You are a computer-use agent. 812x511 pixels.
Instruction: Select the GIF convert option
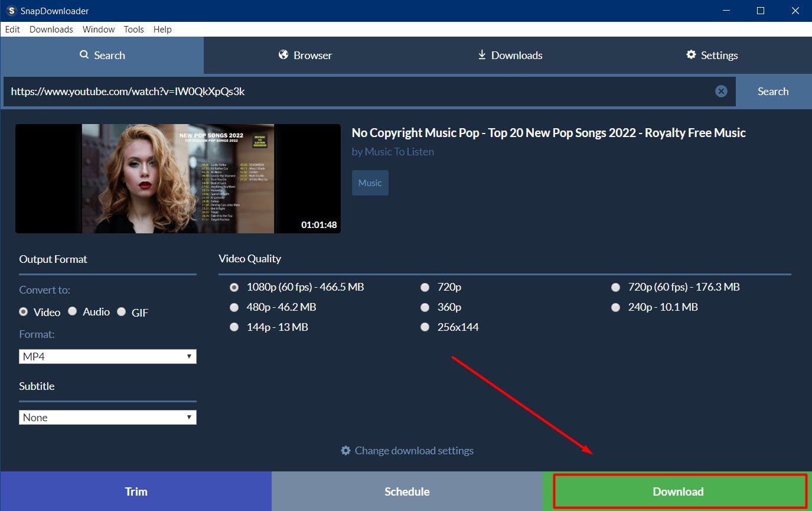(x=121, y=311)
